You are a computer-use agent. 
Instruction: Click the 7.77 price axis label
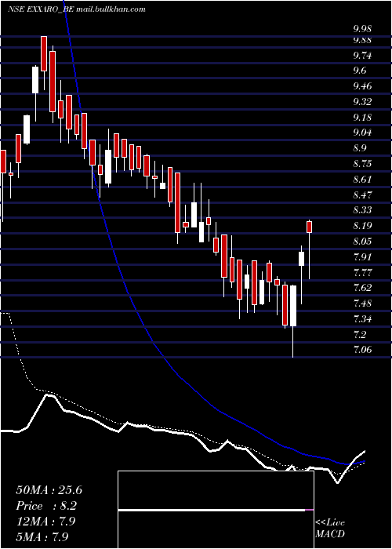362,272
